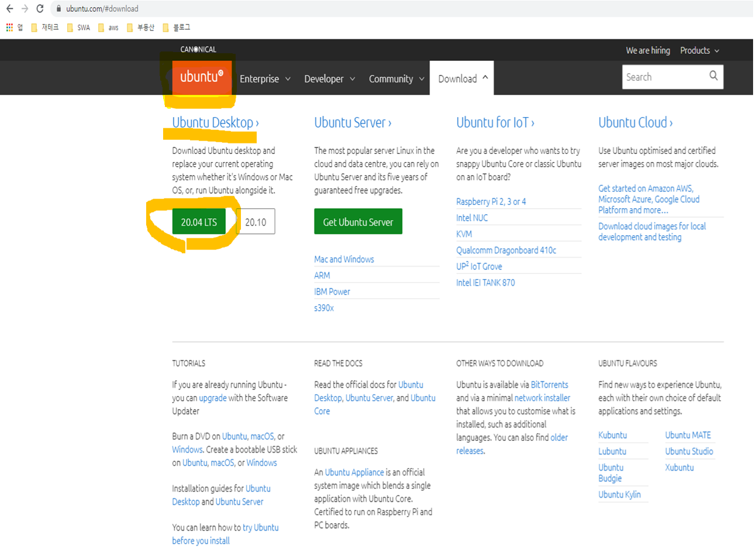Click the orange Ubuntu logo
Screen dimensions: 756x560
(202, 77)
